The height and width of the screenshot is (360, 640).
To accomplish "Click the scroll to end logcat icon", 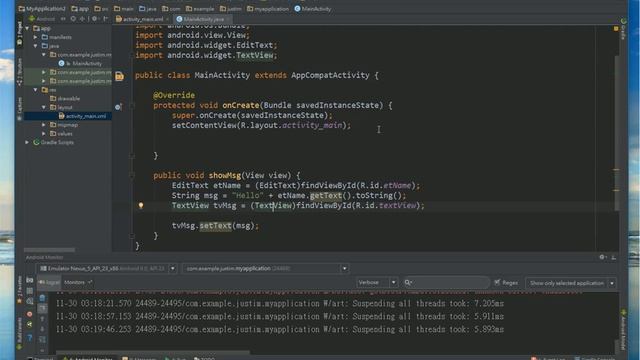I will (42, 309).
